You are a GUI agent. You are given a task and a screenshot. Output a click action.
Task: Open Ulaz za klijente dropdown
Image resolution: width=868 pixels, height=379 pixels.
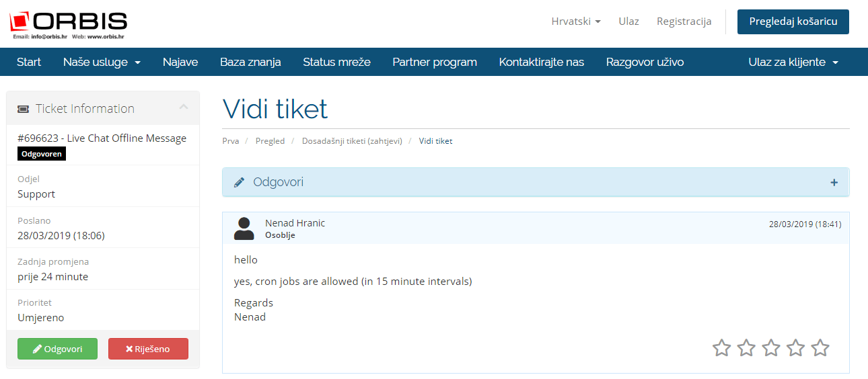[x=793, y=62]
